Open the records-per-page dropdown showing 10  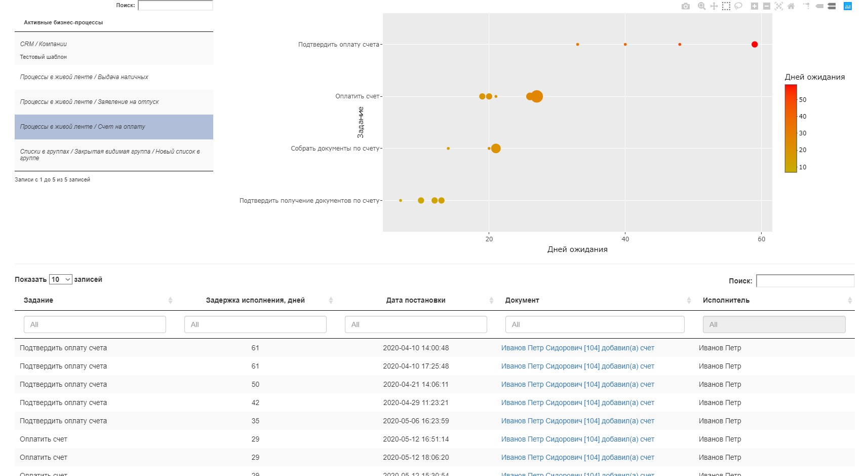click(x=61, y=279)
